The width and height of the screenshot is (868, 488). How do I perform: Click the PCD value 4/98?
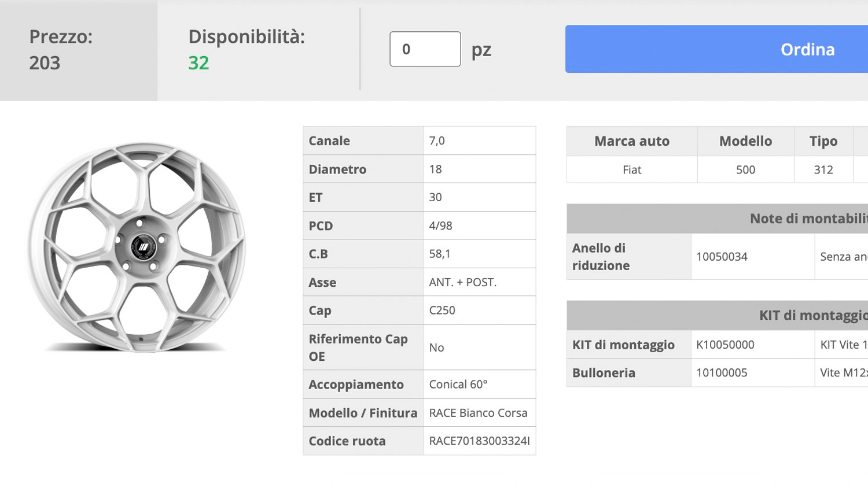click(440, 225)
